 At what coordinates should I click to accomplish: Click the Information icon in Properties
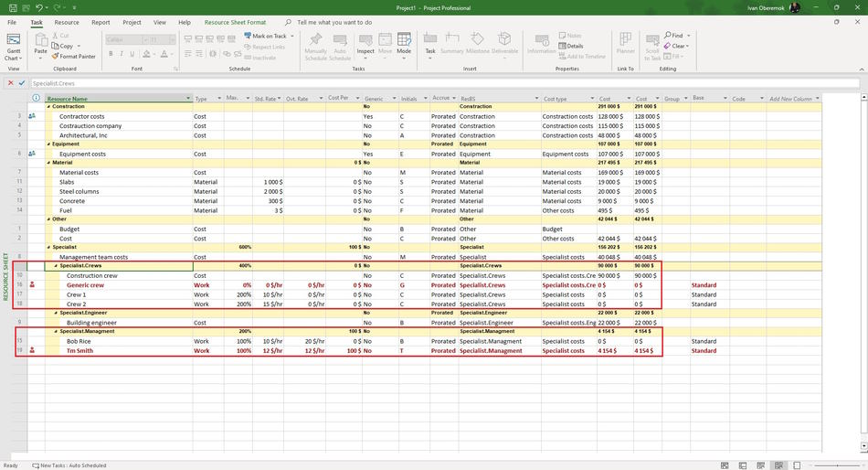[542, 40]
